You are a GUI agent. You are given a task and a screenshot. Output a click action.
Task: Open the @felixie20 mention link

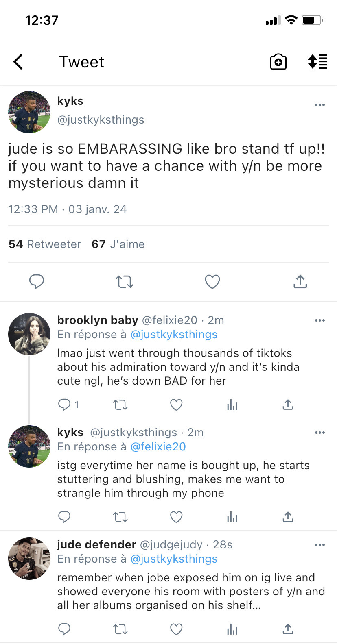[x=158, y=446]
